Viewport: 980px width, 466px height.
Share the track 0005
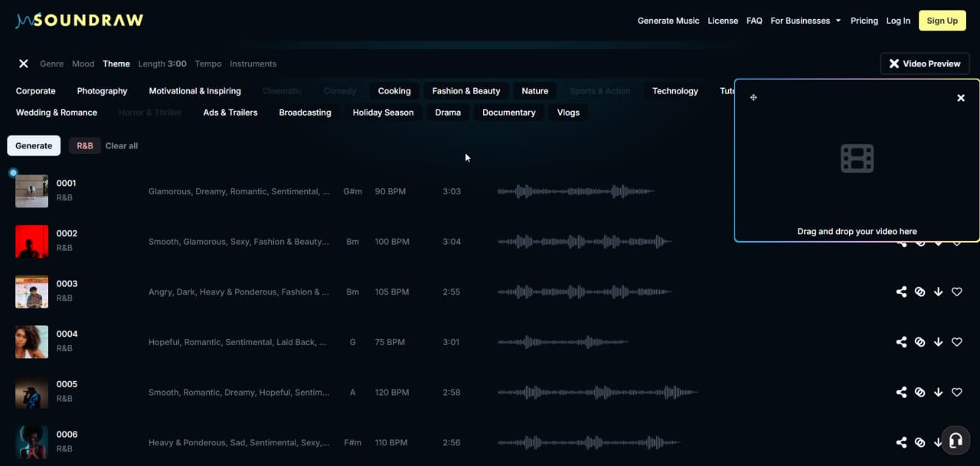pyautogui.click(x=901, y=392)
